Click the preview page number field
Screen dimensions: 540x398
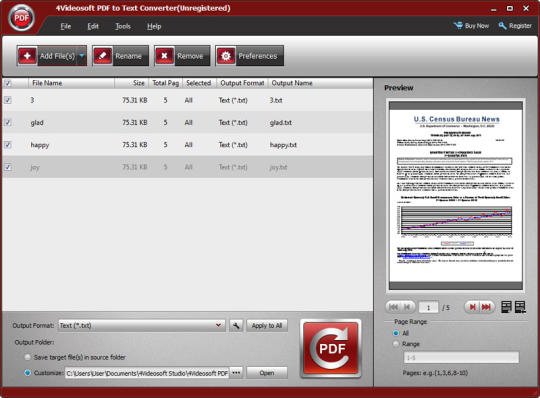(x=428, y=307)
